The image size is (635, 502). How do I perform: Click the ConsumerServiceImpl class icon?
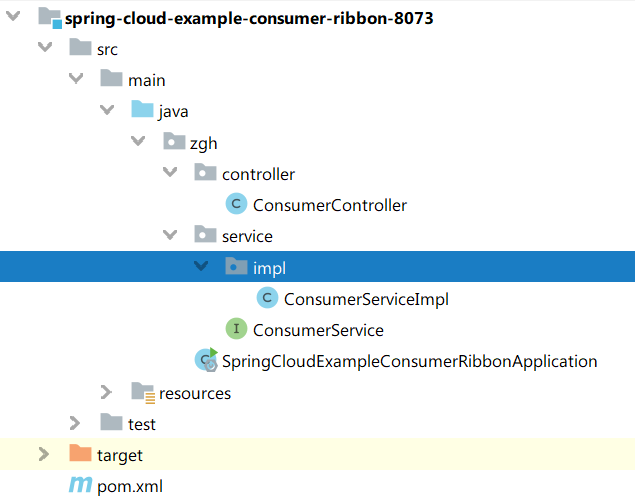[268, 298]
